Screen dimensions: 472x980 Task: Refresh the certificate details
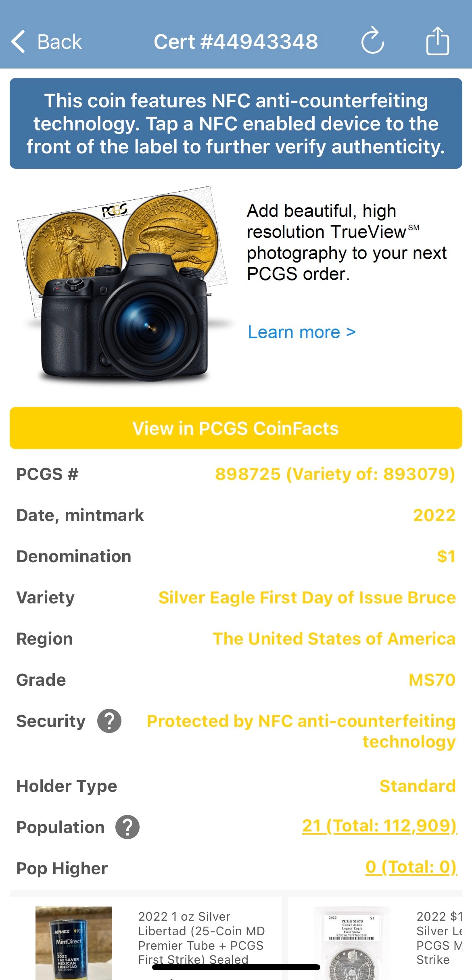click(372, 41)
